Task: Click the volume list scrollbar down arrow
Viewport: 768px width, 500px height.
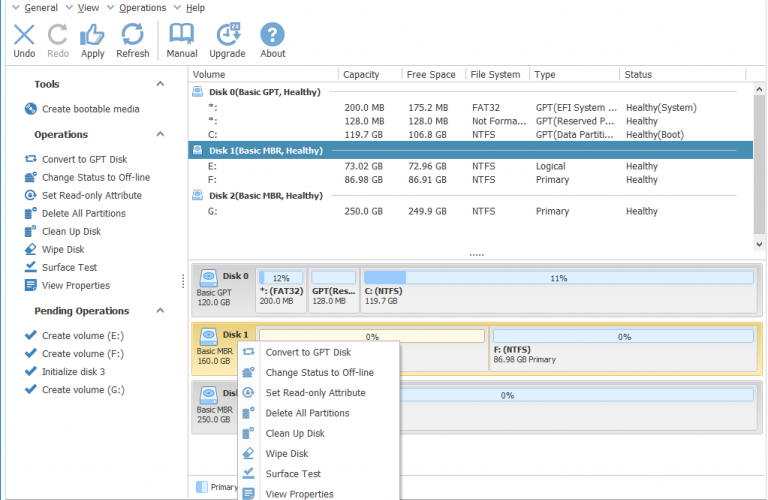Action: point(759,244)
